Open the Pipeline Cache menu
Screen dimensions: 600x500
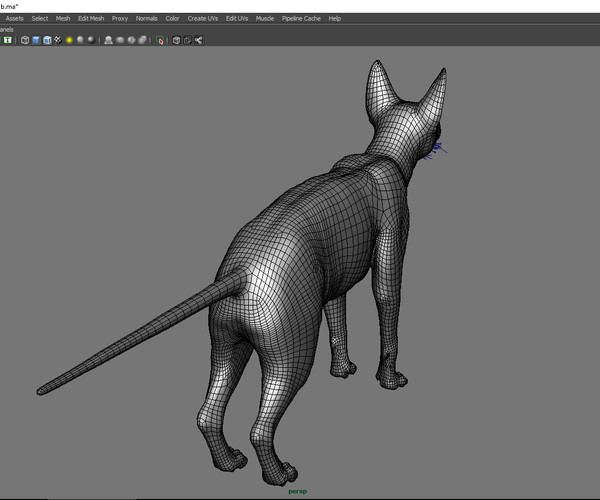click(301, 18)
